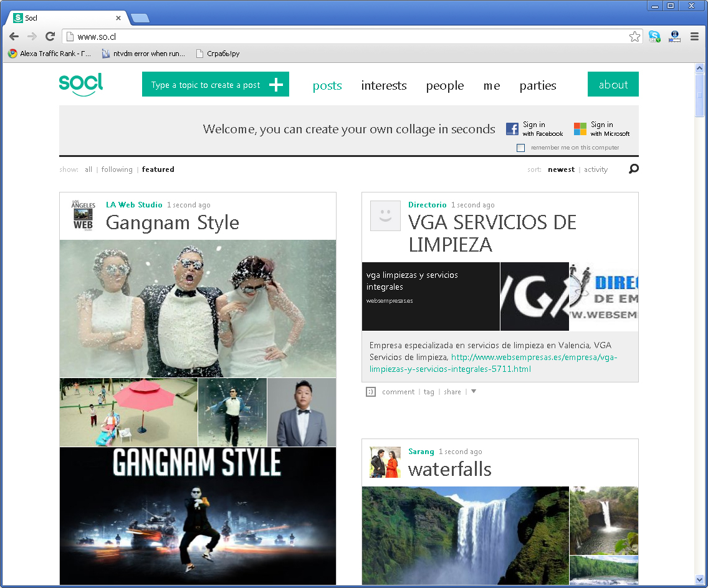Click the scrollbar down arrow
708x588 pixels.
tap(699, 579)
